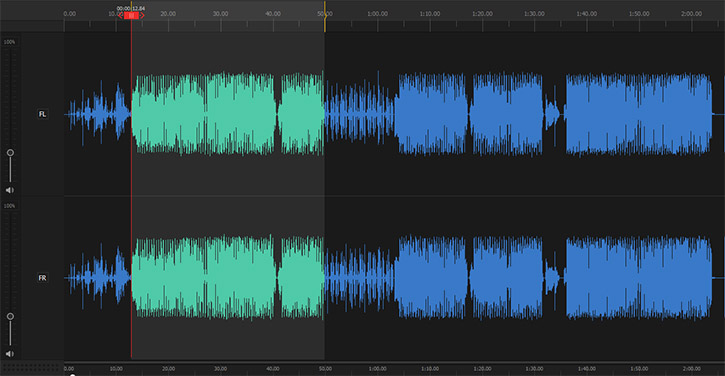725x376 pixels.
Task: Click the playhead time readout 00:00:12.84
Action: [x=131, y=8]
